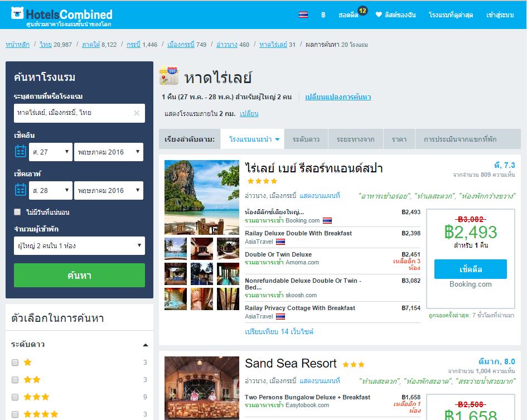Select the Thailand flag language icon
Image resolution: width=527 pixels, height=420 pixels.
point(303,15)
